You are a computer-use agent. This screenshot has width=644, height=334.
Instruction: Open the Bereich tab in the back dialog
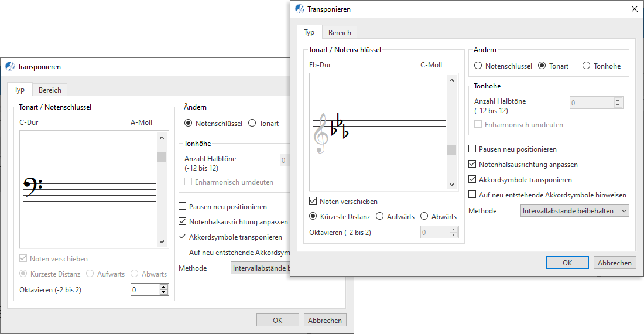[x=50, y=90]
